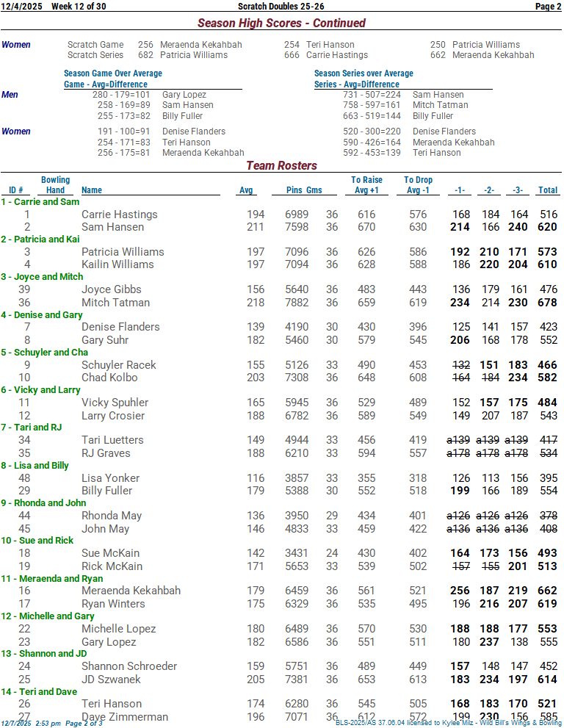Select team heading '4 - Denise and Gary'

[x=41, y=315]
